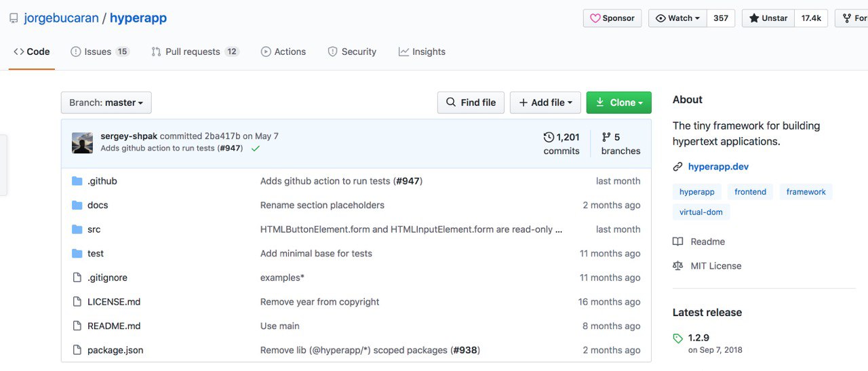Select the virtual-dom topic tag
This screenshot has height=371, width=868.
701,212
